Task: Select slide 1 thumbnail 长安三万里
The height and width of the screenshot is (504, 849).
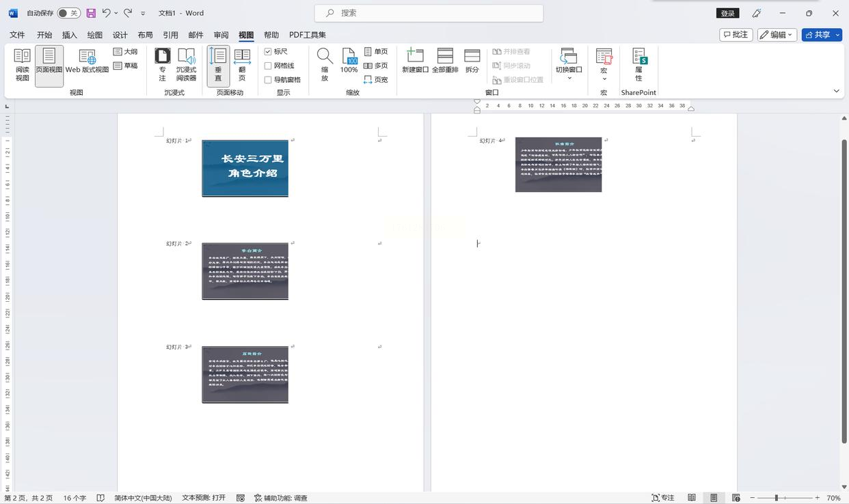Action: tap(245, 168)
